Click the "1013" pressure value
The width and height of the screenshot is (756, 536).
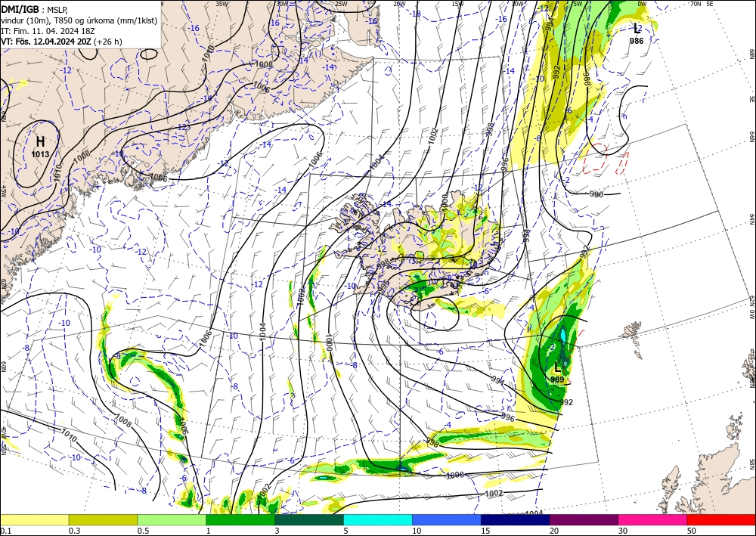point(41,154)
